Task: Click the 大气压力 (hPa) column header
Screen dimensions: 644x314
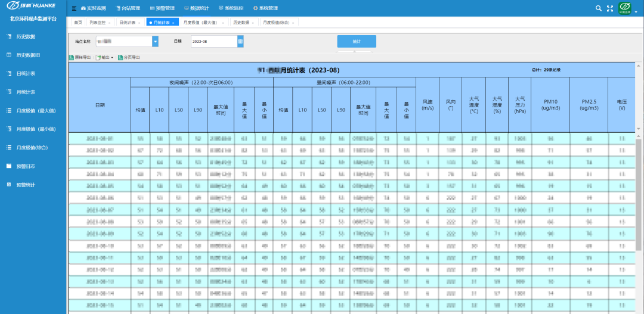Action: (x=519, y=105)
